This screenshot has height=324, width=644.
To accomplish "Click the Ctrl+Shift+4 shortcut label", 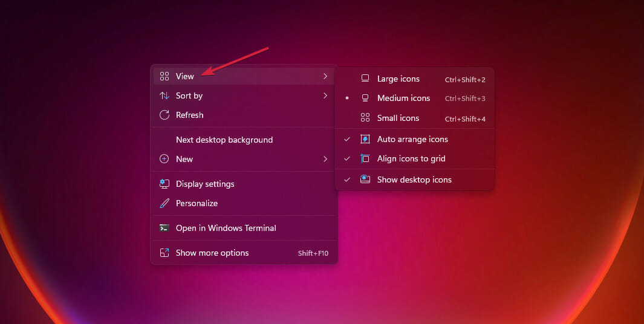I will (465, 119).
